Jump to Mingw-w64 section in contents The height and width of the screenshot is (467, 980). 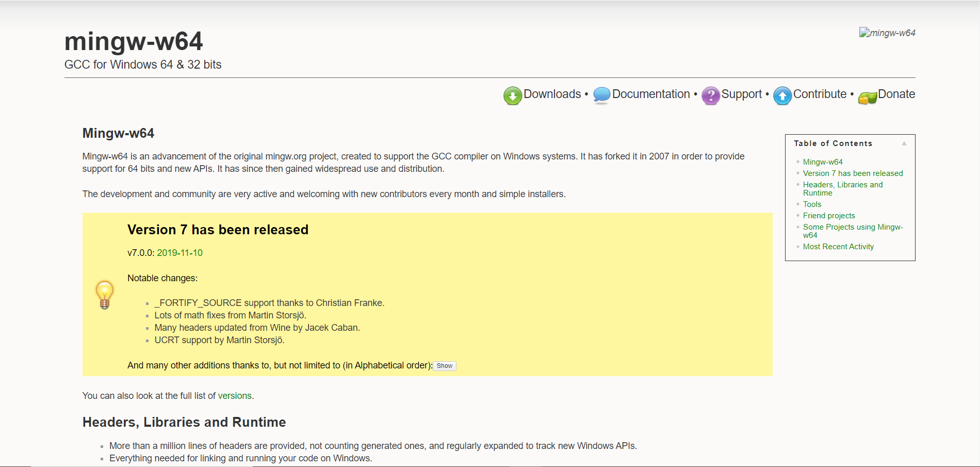pos(823,162)
